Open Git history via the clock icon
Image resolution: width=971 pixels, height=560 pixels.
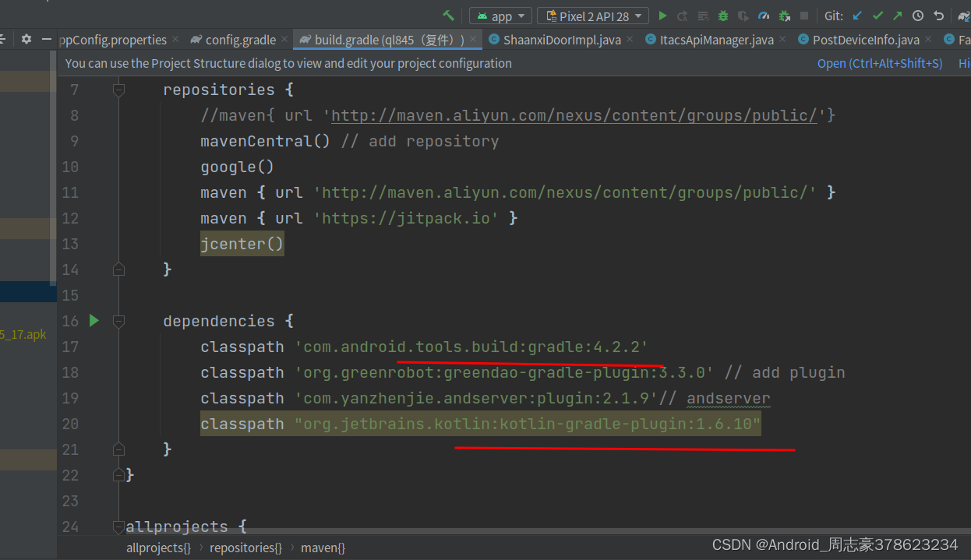tap(917, 15)
